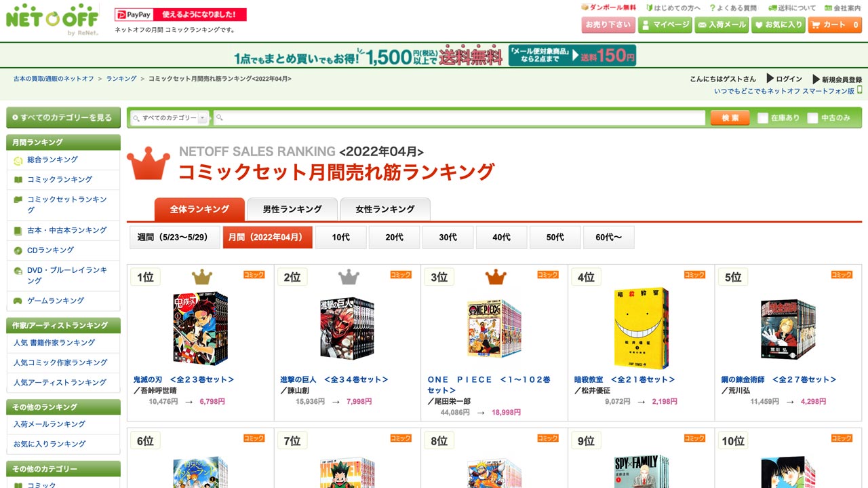Open 入荷メールランキング
The height and width of the screenshot is (488, 868).
pos(50,424)
